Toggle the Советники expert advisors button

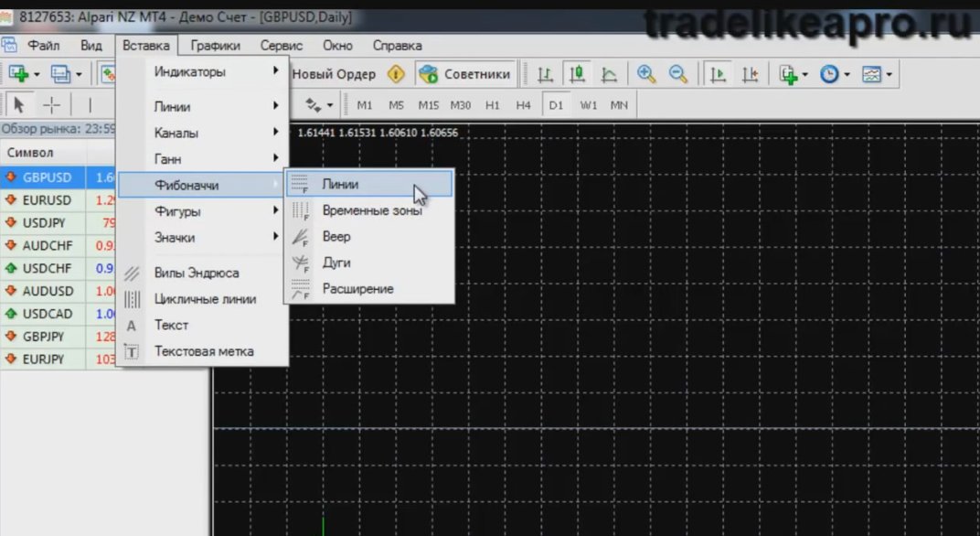point(465,74)
